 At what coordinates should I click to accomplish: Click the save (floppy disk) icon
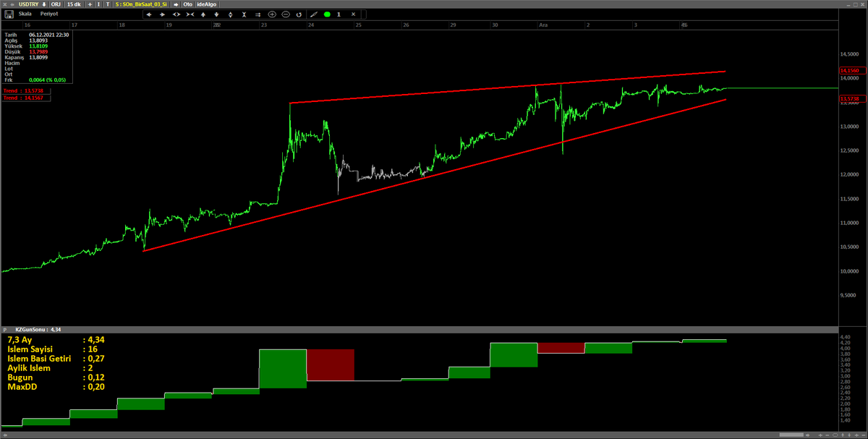tap(7, 14)
